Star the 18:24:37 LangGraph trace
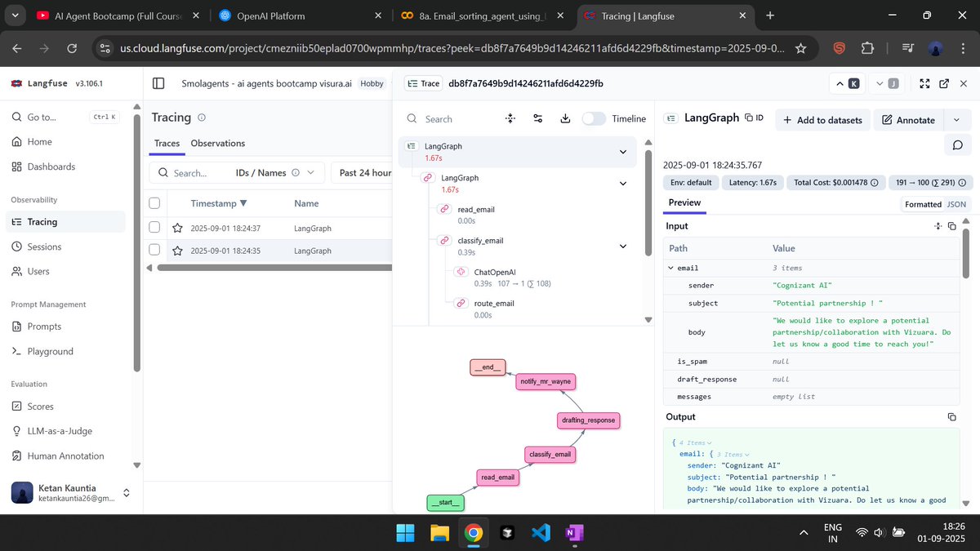 (x=176, y=229)
